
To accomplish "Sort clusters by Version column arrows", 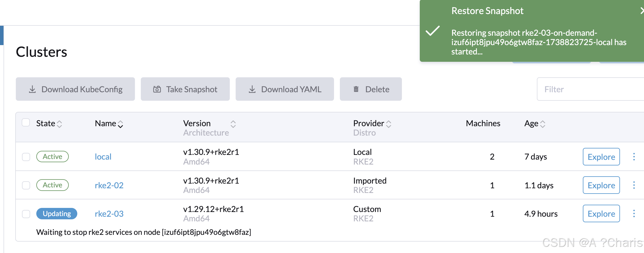I will (x=233, y=124).
